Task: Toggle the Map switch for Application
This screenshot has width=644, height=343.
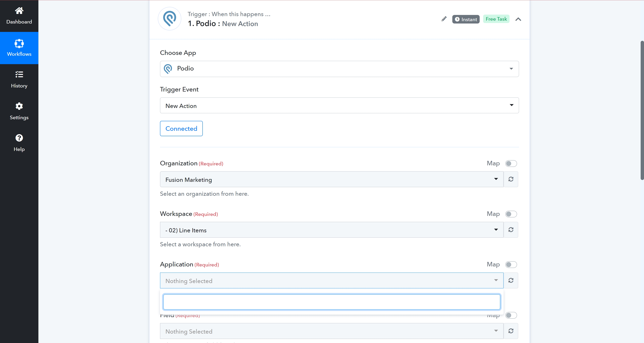Action: click(511, 264)
